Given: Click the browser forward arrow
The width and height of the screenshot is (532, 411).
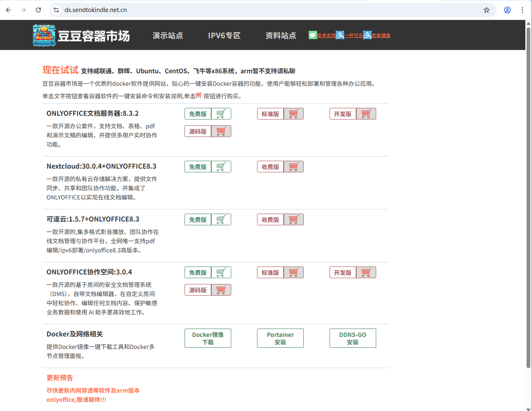Looking at the screenshot, I should pos(23,10).
